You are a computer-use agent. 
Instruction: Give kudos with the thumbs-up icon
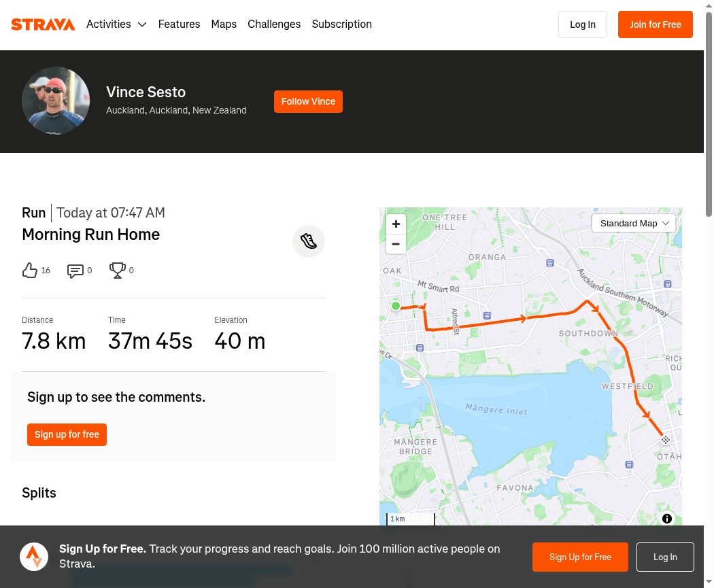click(30, 271)
